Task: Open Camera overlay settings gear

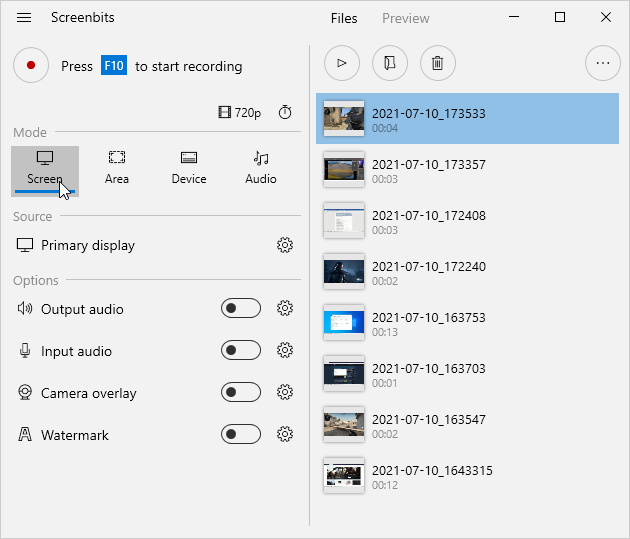Action: (285, 392)
